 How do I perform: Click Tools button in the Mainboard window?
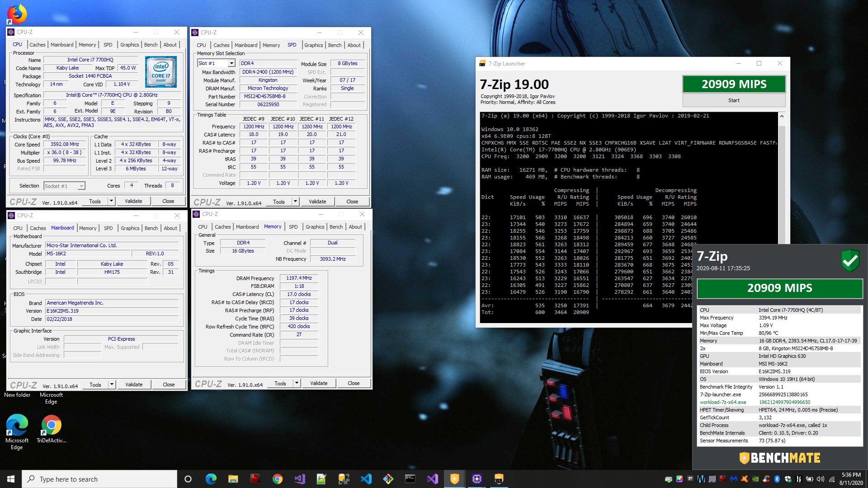tap(95, 385)
